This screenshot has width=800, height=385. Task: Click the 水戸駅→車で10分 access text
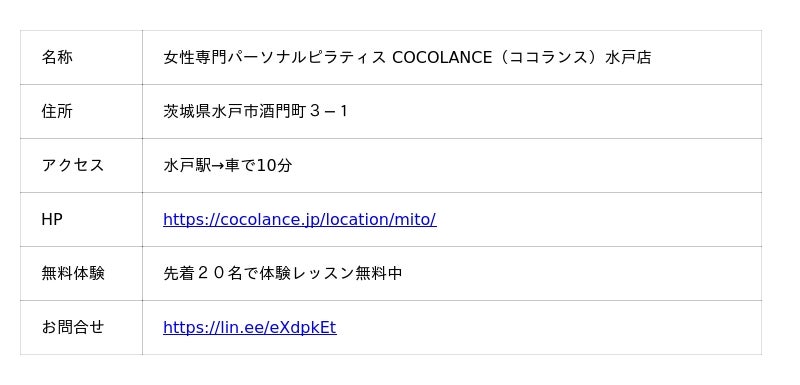tap(228, 165)
